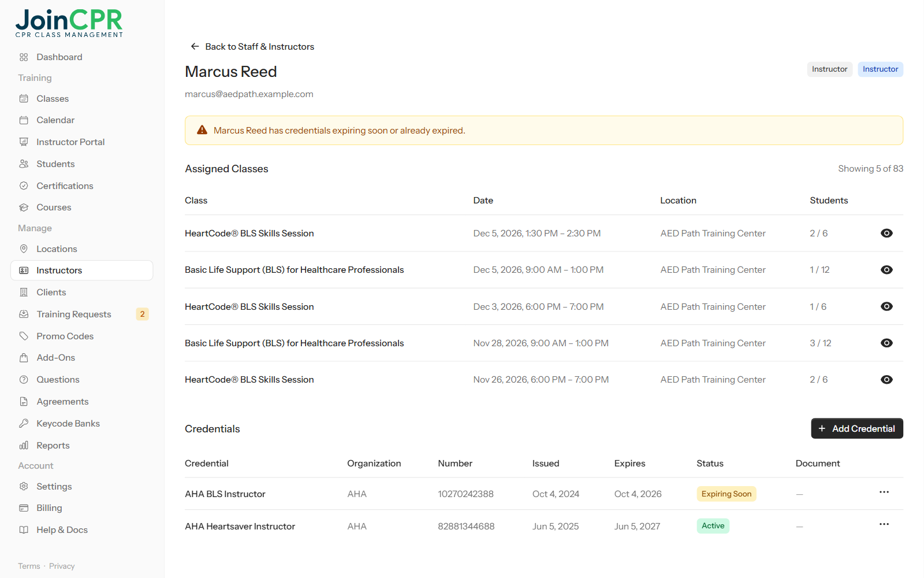Click the Students people icon

(24, 164)
